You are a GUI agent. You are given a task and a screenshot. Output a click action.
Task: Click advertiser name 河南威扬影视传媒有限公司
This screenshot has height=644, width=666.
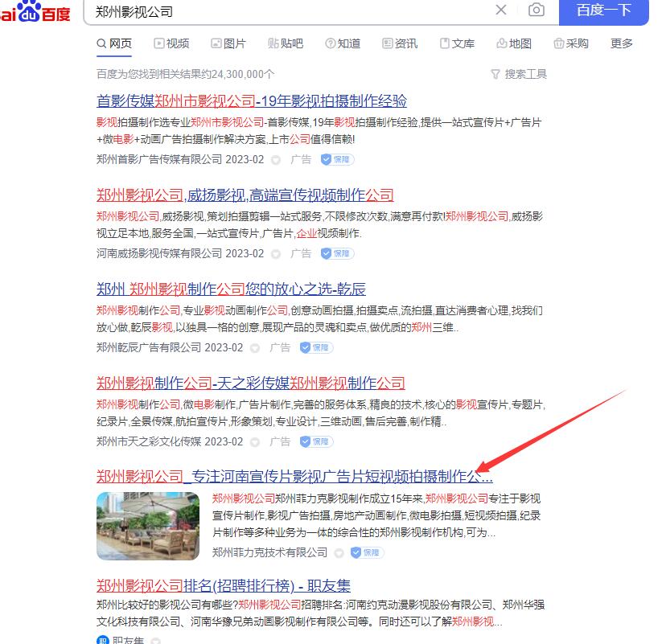tap(159, 253)
